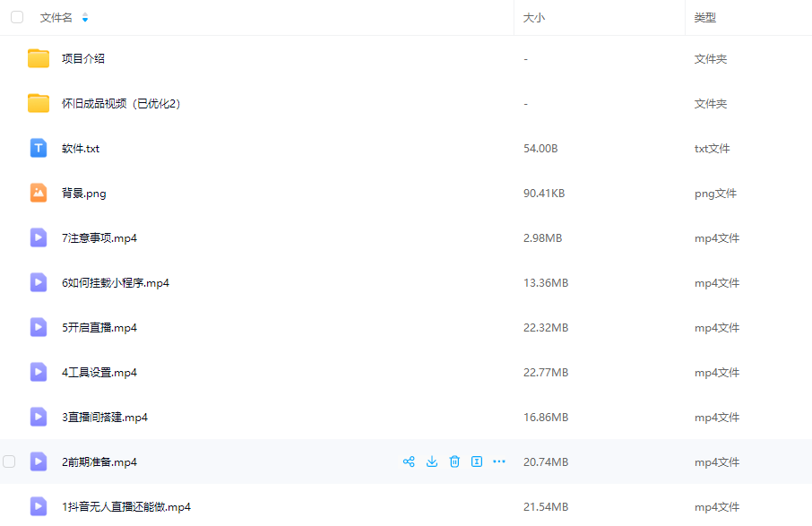Select file name 6如何挂载小程序.mp4

coord(116,283)
